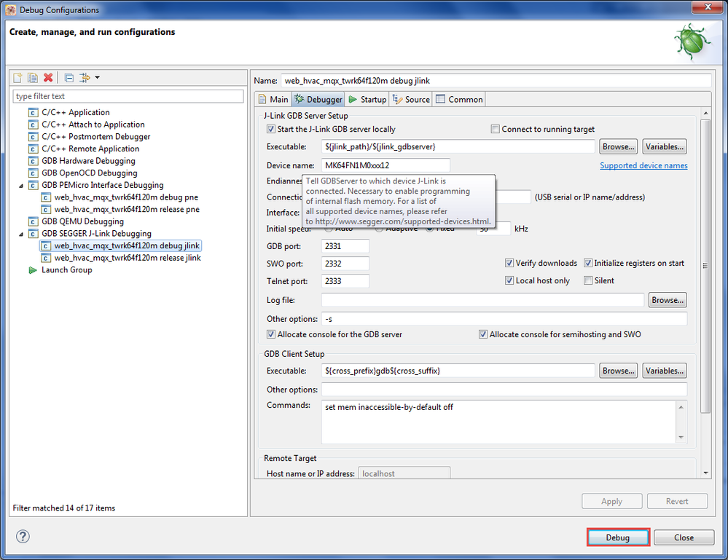This screenshot has height=560, width=728.
Task: Delete selected configuration with red X icon
Action: pos(48,77)
